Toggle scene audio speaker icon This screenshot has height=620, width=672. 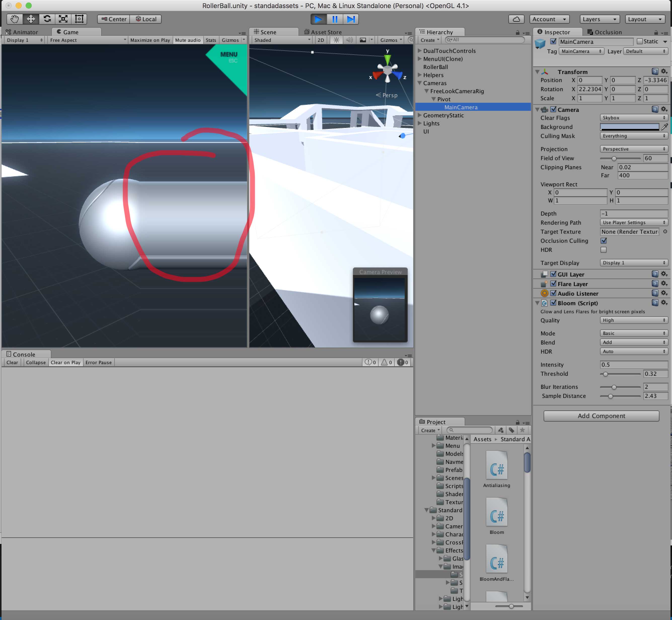349,40
